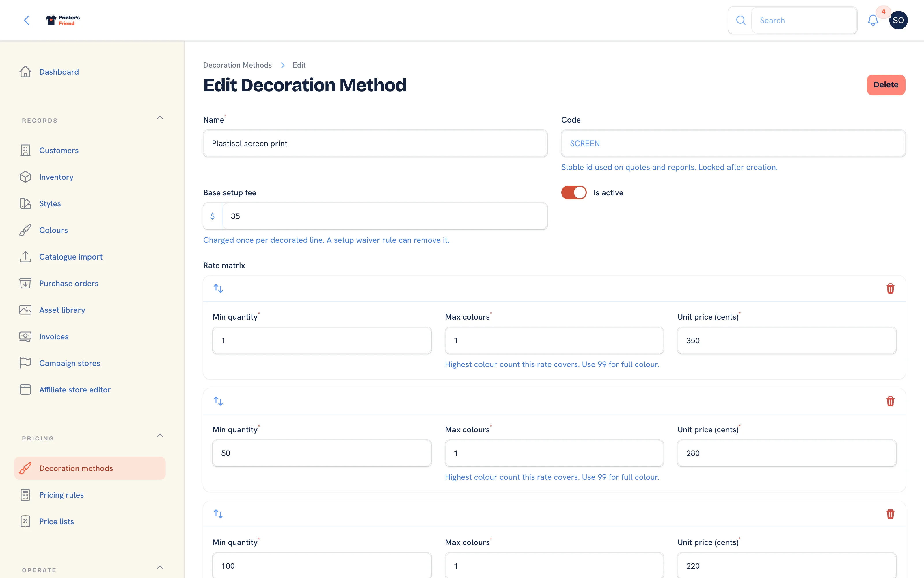Select Decoration methods menu item
The height and width of the screenshot is (578, 924).
click(x=90, y=468)
